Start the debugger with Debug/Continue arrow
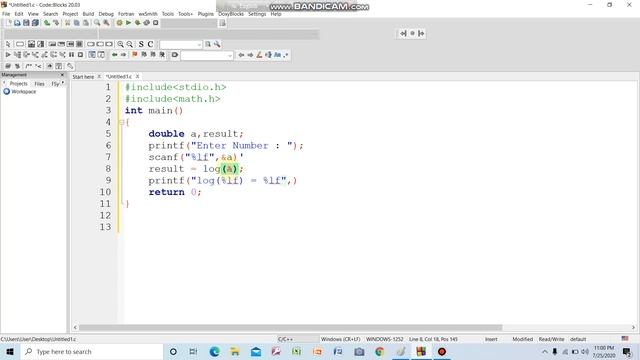640x360 pixels. pyautogui.click(x=8, y=55)
